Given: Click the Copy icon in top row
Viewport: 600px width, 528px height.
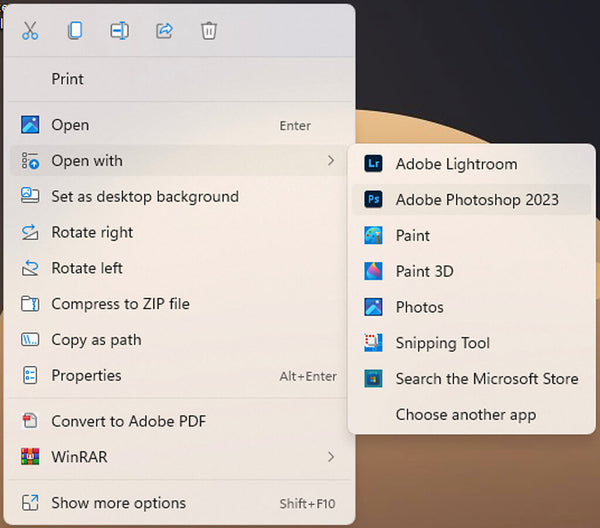Looking at the screenshot, I should point(75,31).
